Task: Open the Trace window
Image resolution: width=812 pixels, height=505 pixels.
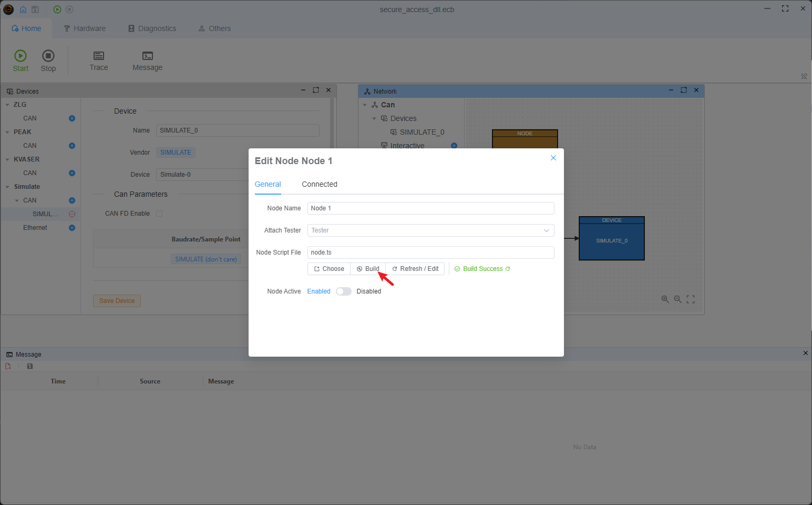Action: [99, 60]
